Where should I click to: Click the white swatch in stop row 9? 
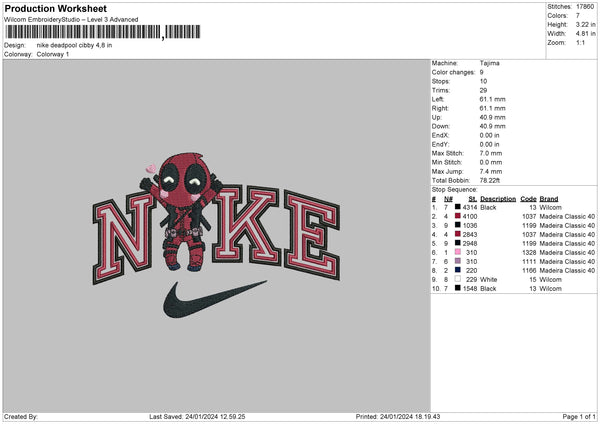pos(457,279)
